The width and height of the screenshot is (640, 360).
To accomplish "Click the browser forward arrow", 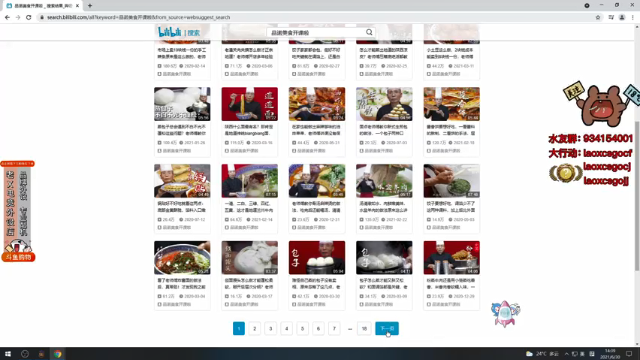I will pyautogui.click(x=18, y=18).
